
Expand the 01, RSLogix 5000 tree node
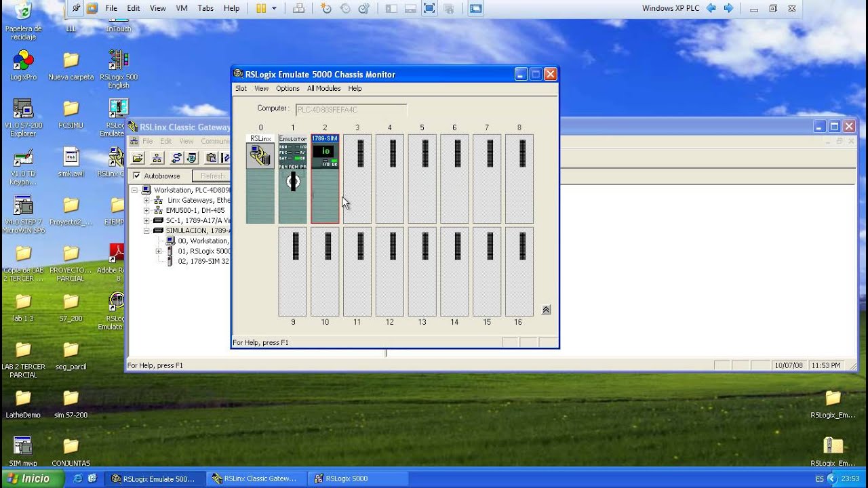[158, 251]
